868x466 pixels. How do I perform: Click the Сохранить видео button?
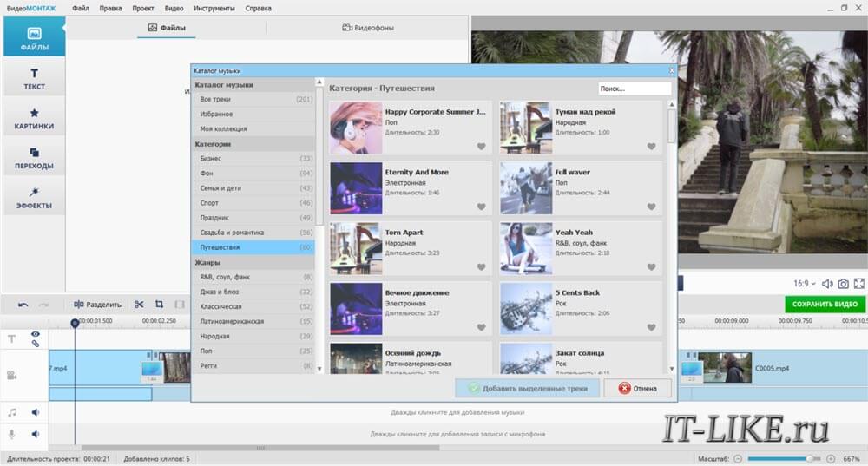(x=825, y=304)
